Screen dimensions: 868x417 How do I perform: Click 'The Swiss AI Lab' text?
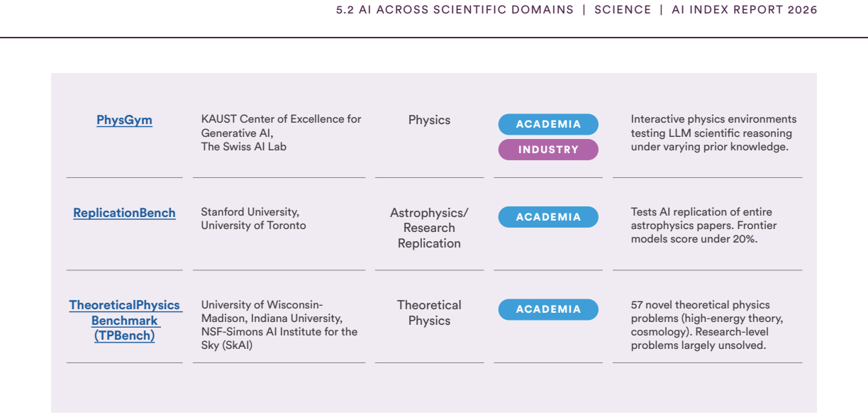coord(243,147)
